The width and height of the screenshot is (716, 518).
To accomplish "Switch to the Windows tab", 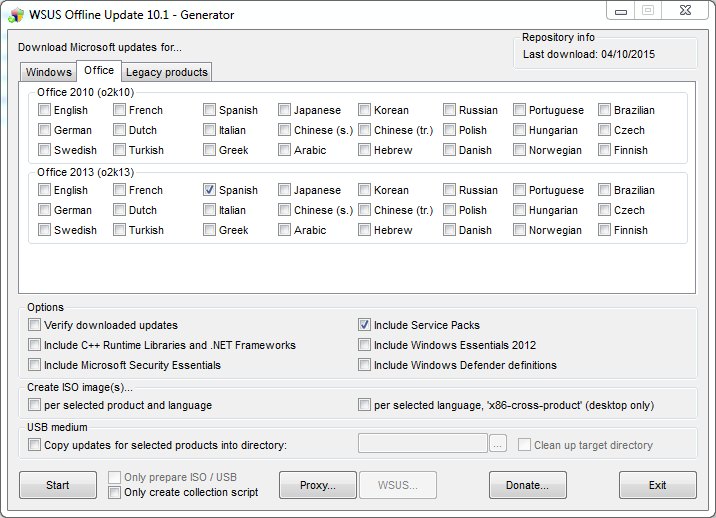I will 48,72.
